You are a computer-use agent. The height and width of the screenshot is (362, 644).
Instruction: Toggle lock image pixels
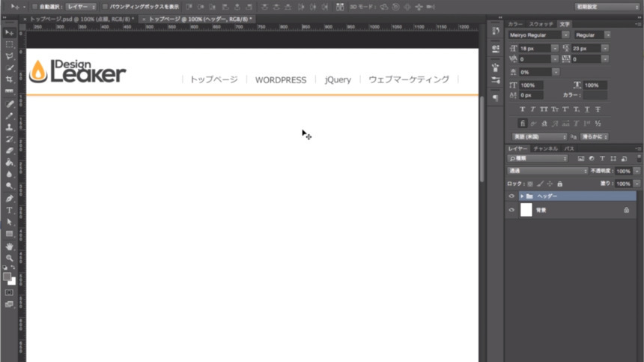click(540, 184)
